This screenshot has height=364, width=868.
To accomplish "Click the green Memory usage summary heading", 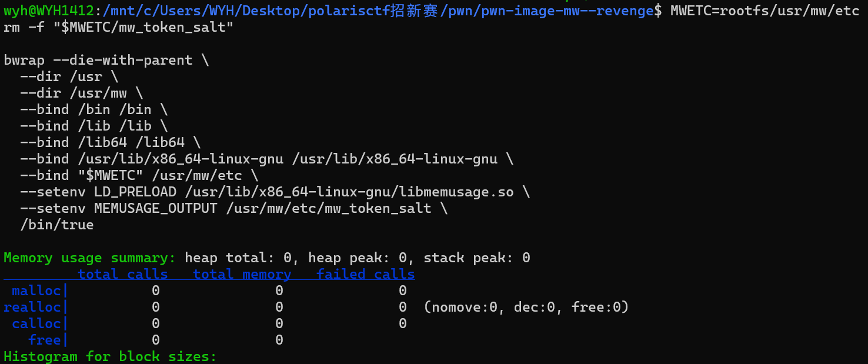I will click(x=89, y=258).
